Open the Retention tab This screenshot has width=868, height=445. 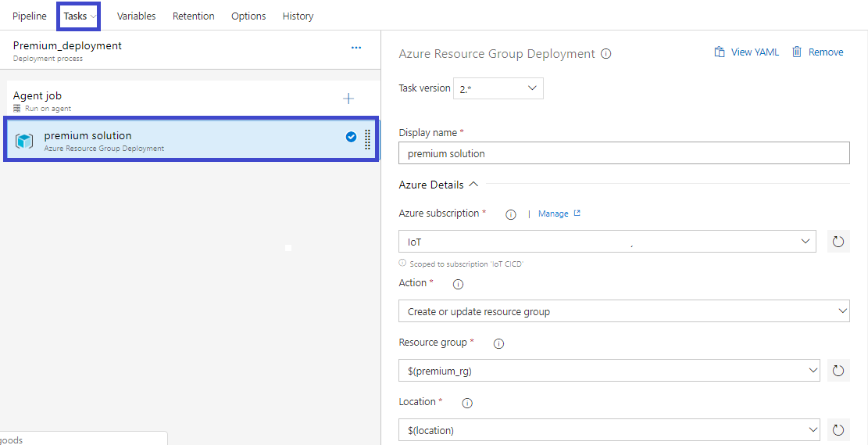coord(193,16)
